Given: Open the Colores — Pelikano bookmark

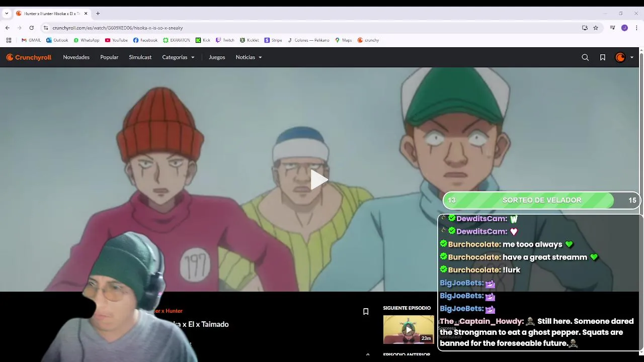Looking at the screenshot, I should click(x=308, y=40).
